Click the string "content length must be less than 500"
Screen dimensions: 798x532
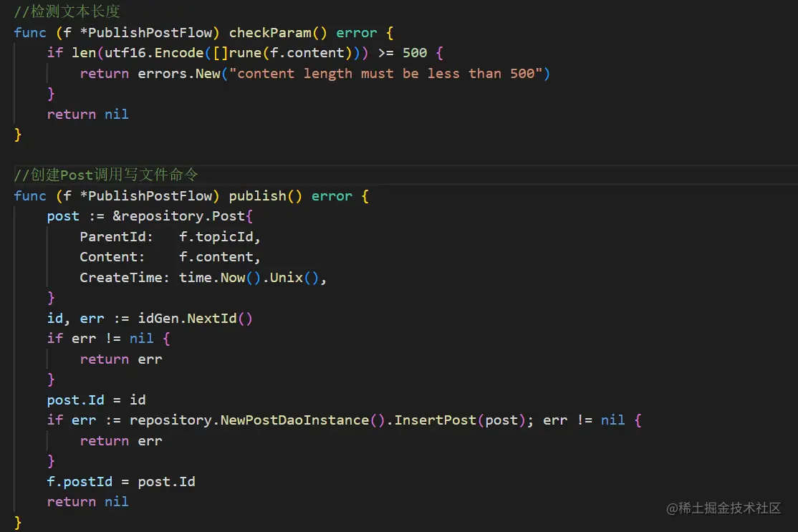click(386, 74)
